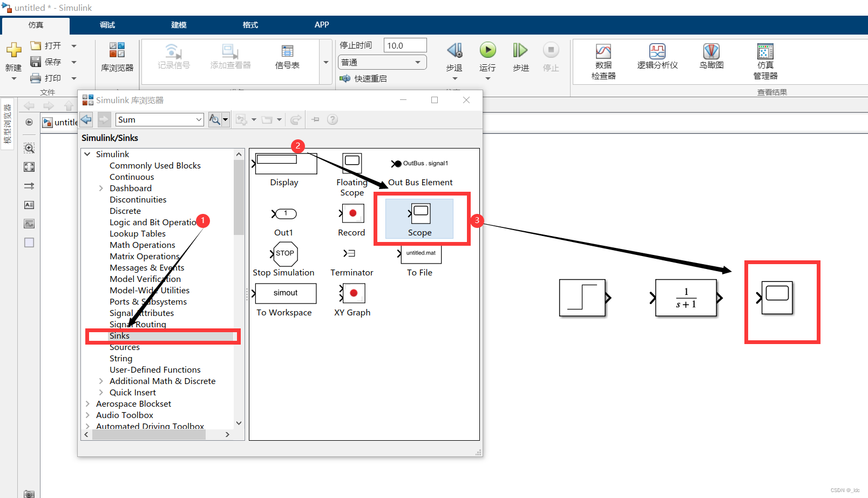Open the 打开 dropdown arrow
Image resolution: width=868 pixels, height=498 pixels.
[x=74, y=46]
